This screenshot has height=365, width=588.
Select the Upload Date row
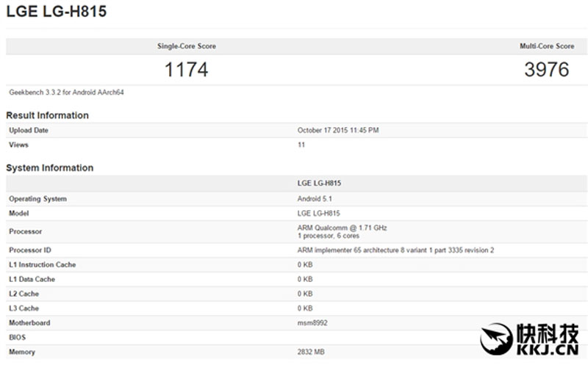297,131
